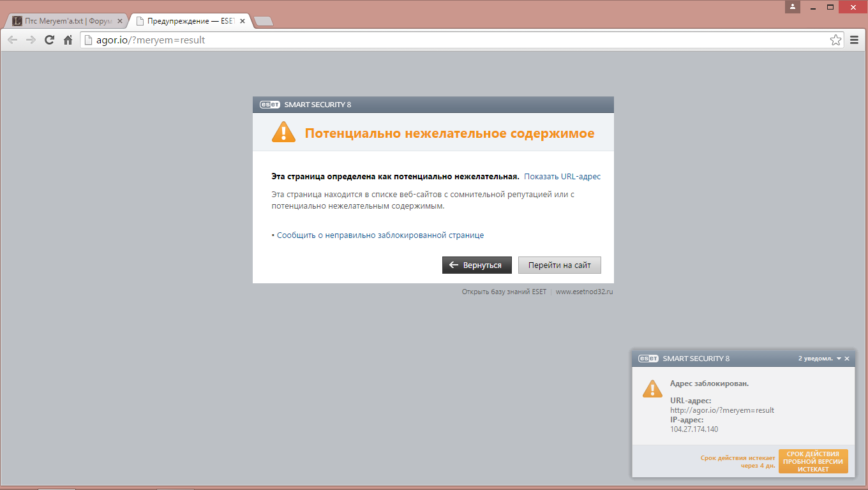Click the Вернуться button

pos(477,265)
